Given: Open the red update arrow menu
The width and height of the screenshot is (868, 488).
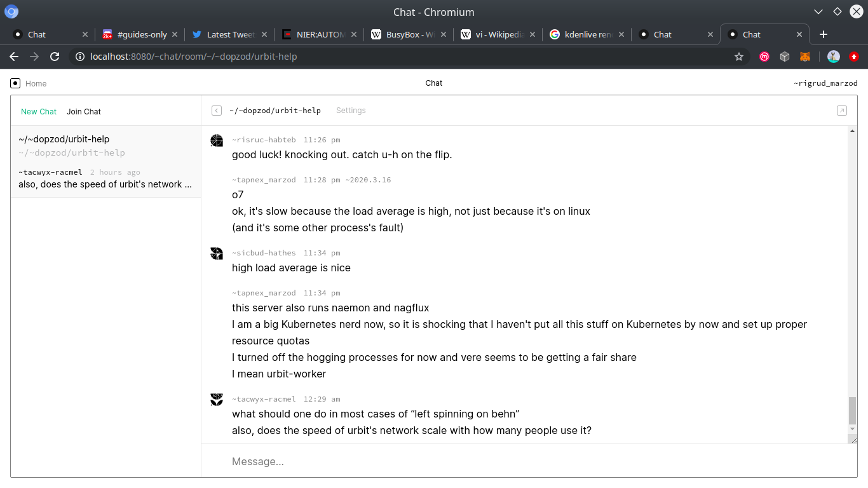Looking at the screenshot, I should point(854,57).
